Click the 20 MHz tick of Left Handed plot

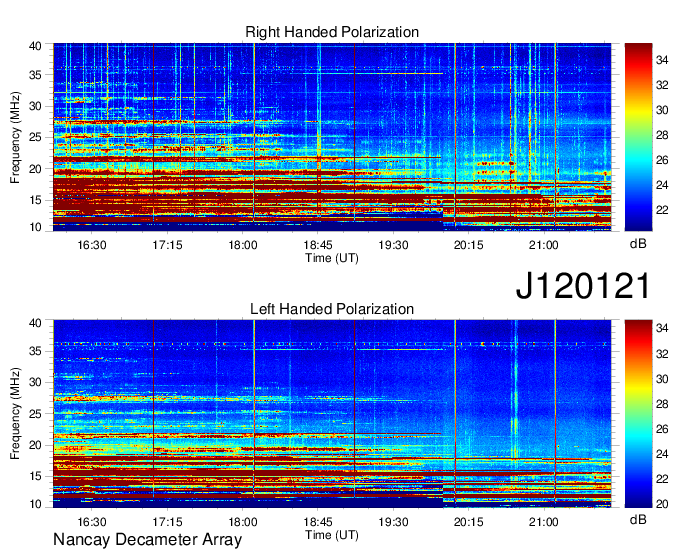click(x=35, y=445)
